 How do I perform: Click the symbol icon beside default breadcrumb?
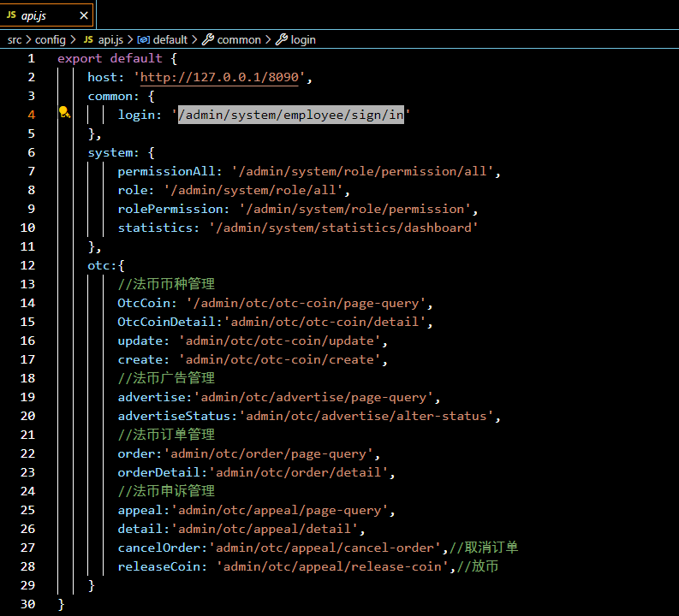(x=144, y=39)
